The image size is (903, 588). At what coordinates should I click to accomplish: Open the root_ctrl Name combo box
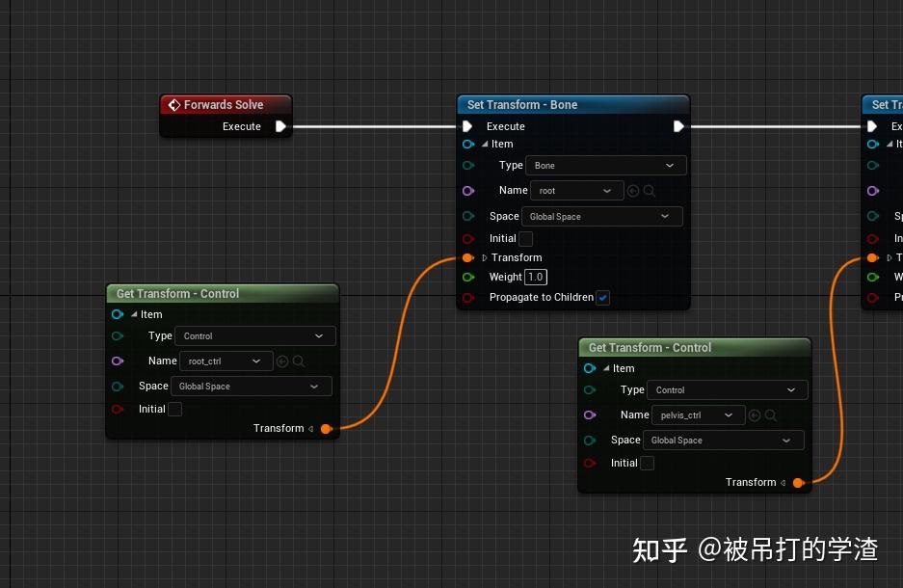point(226,361)
